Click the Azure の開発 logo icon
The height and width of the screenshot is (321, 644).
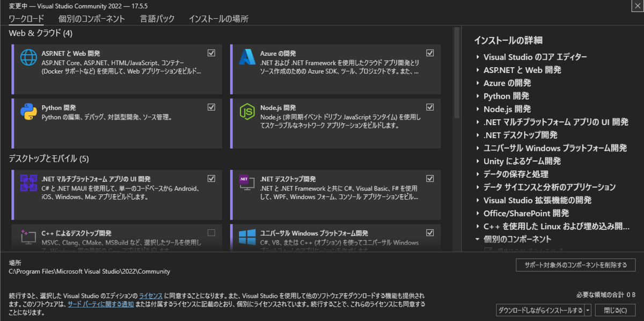tap(247, 57)
